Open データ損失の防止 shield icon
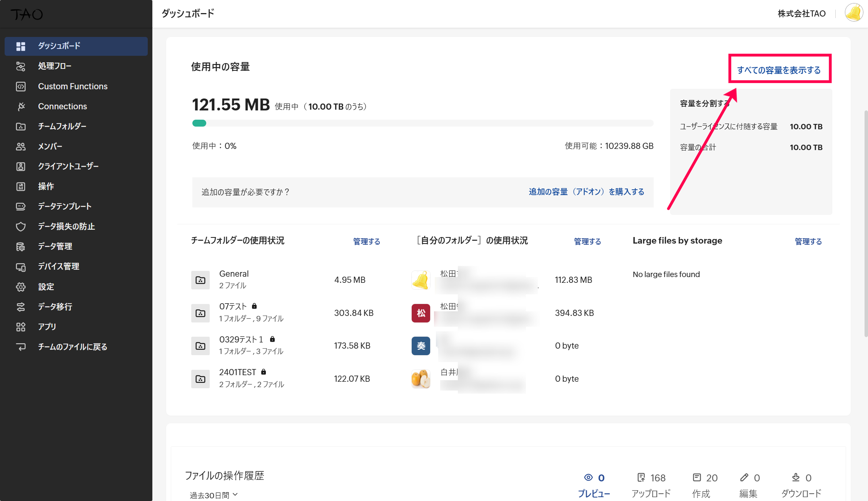Image resolution: width=868 pixels, height=501 pixels. [21, 226]
